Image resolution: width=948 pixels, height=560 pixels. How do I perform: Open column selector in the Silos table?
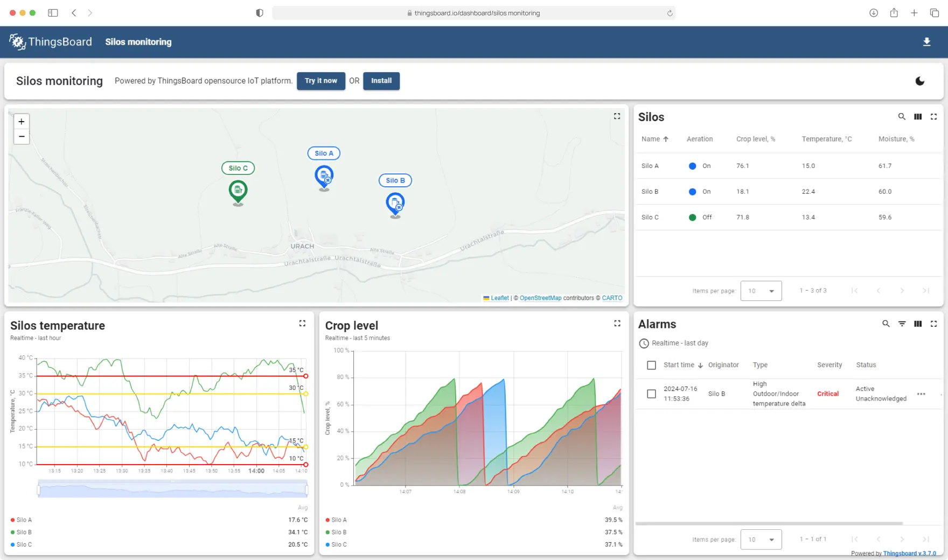918,117
